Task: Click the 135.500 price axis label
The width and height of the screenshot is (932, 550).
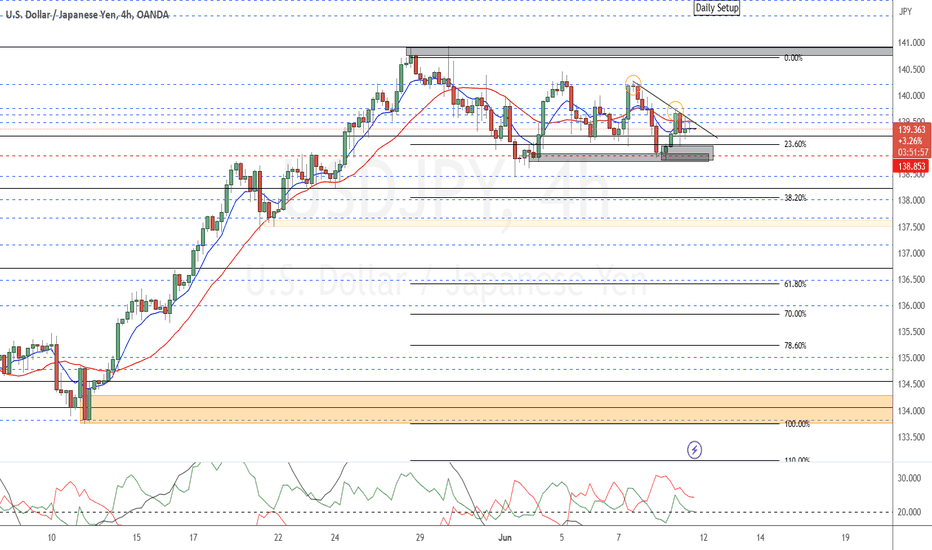Action: 911,332
